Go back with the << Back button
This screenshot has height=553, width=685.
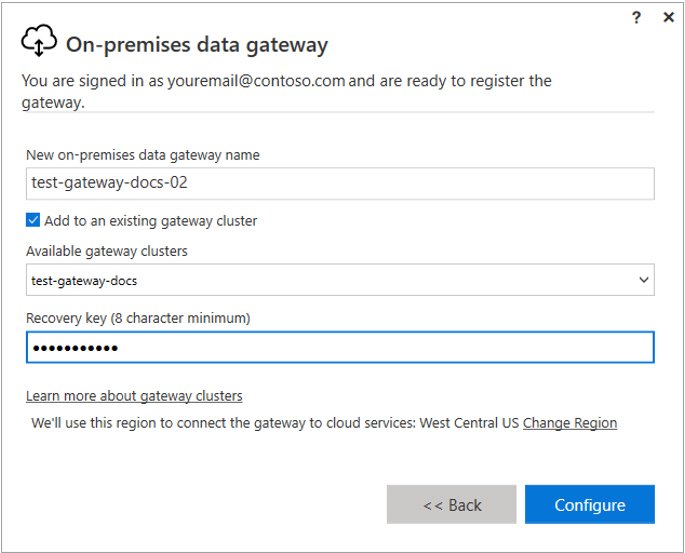[x=451, y=505]
